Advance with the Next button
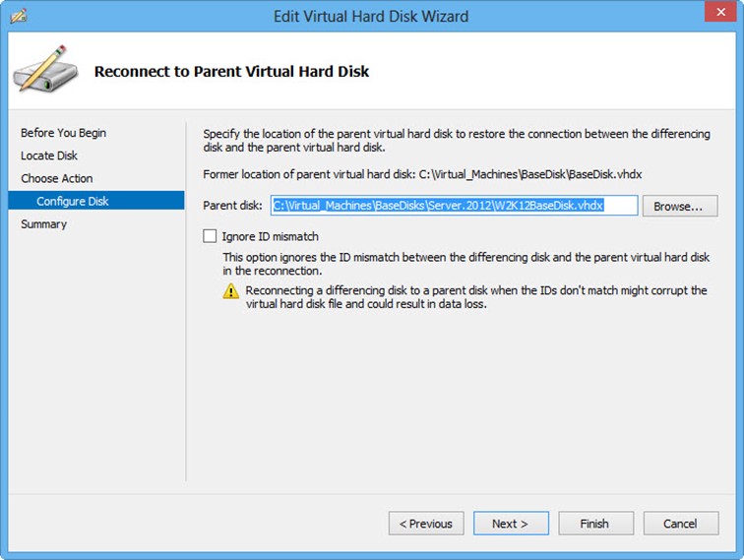744x560 pixels. [511, 524]
